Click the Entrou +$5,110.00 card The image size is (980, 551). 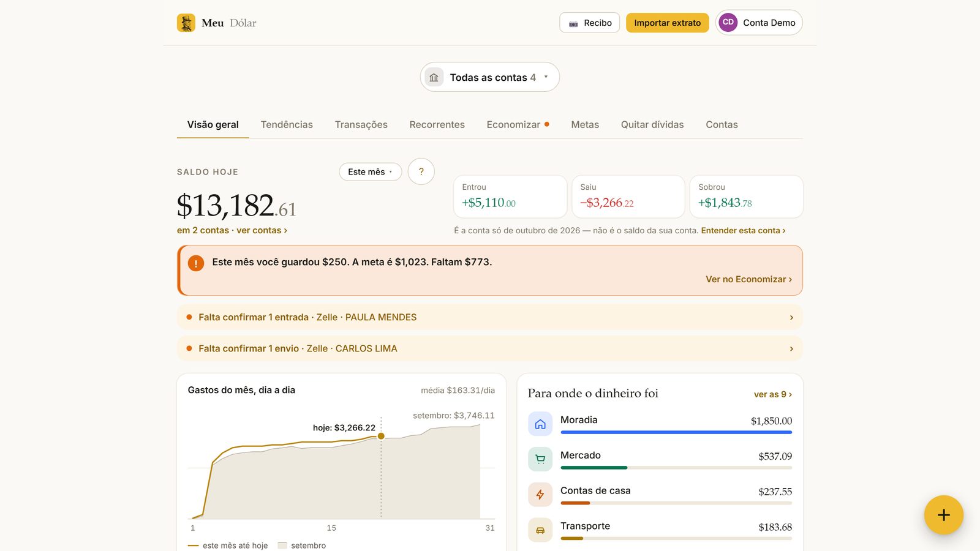[x=510, y=197]
